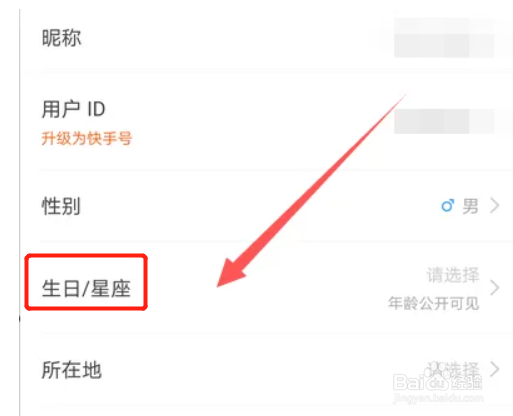
Task: Choose the 请选择 birthday placeholder
Action: pos(453,275)
